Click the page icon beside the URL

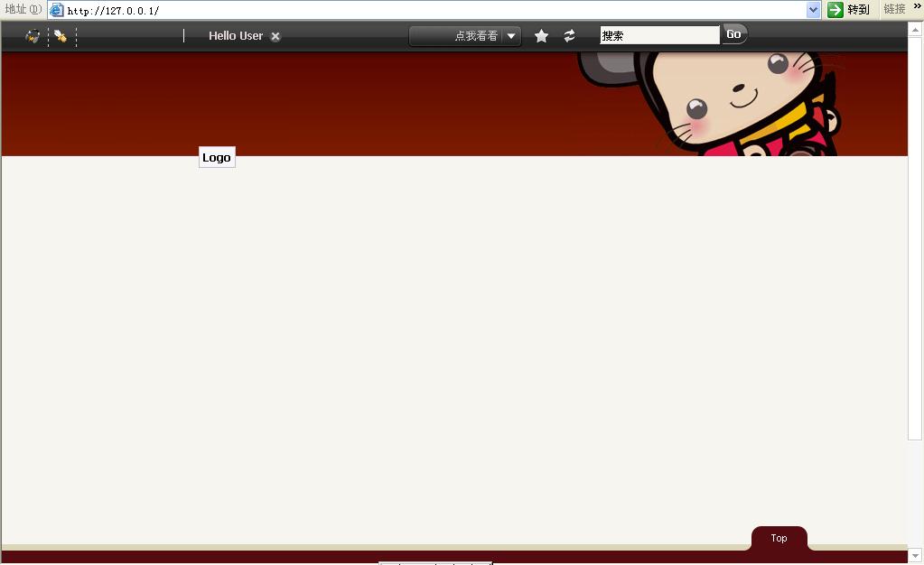coord(57,10)
